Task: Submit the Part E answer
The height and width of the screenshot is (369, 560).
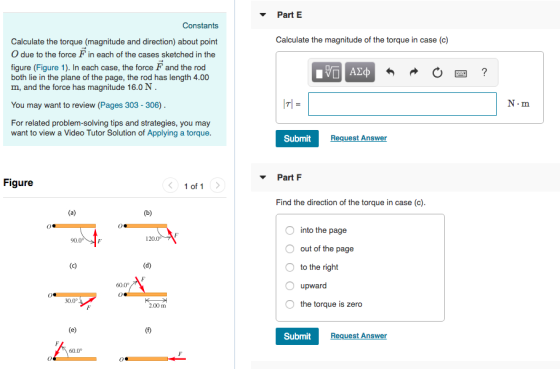Action: click(297, 139)
